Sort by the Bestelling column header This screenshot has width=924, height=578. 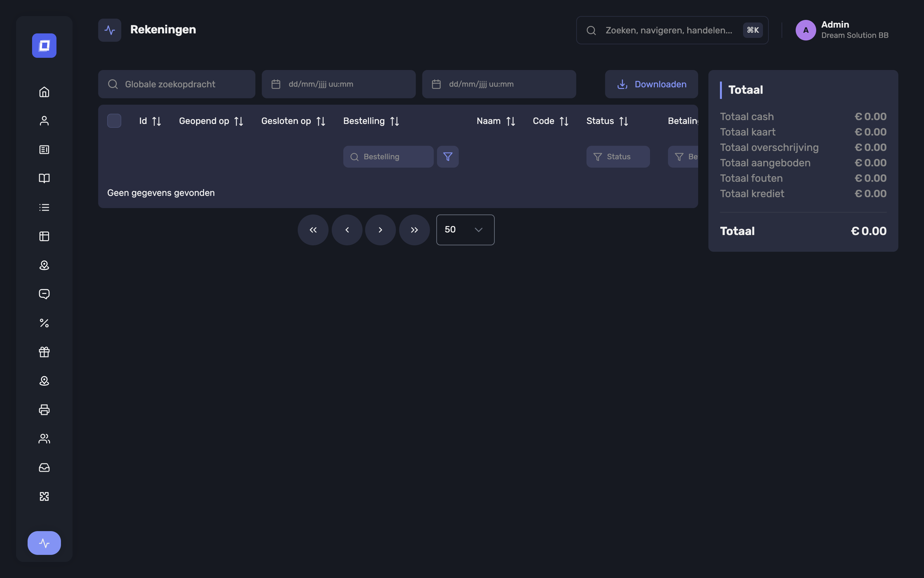click(371, 121)
